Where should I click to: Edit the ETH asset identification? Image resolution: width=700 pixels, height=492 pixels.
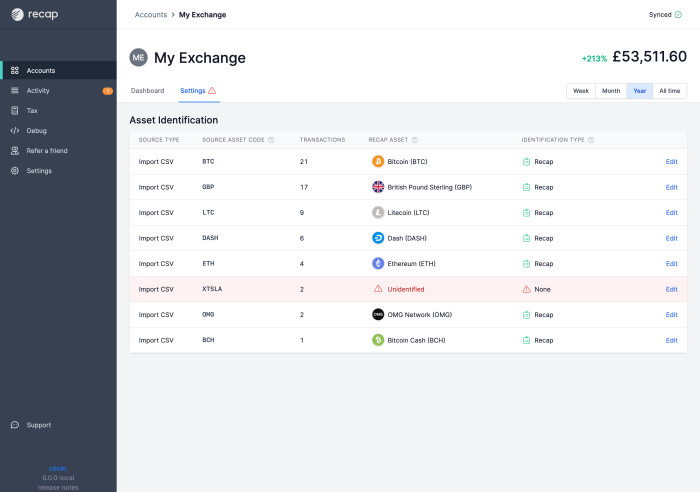point(671,264)
